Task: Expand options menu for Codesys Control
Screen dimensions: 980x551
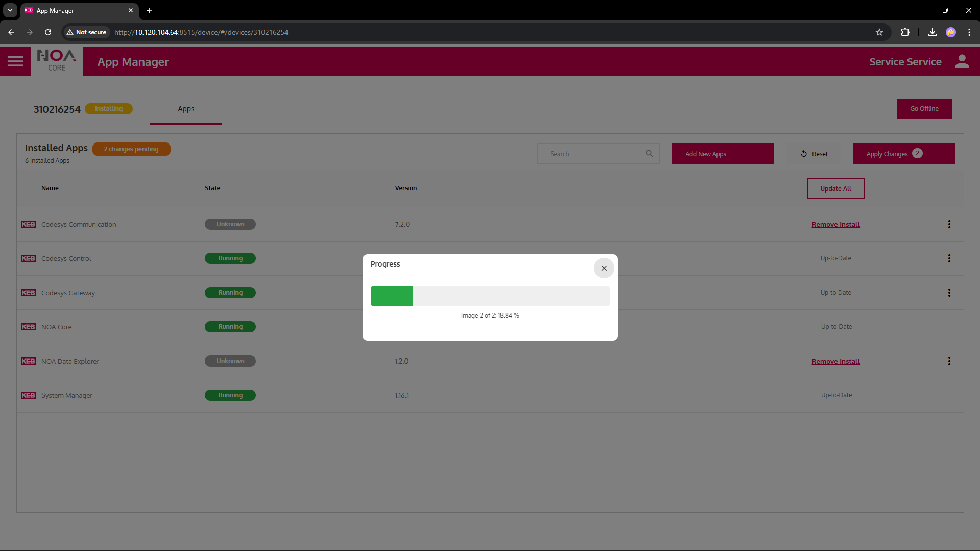Action: click(x=949, y=258)
